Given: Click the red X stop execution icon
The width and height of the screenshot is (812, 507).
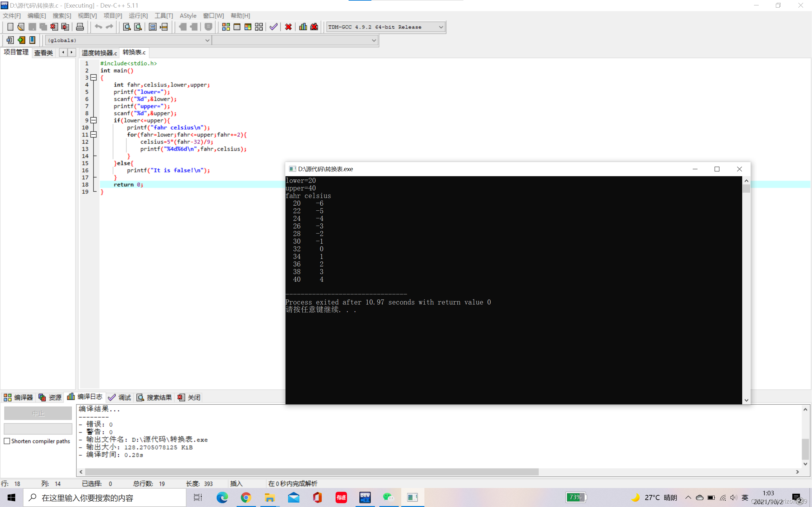Looking at the screenshot, I should [288, 27].
